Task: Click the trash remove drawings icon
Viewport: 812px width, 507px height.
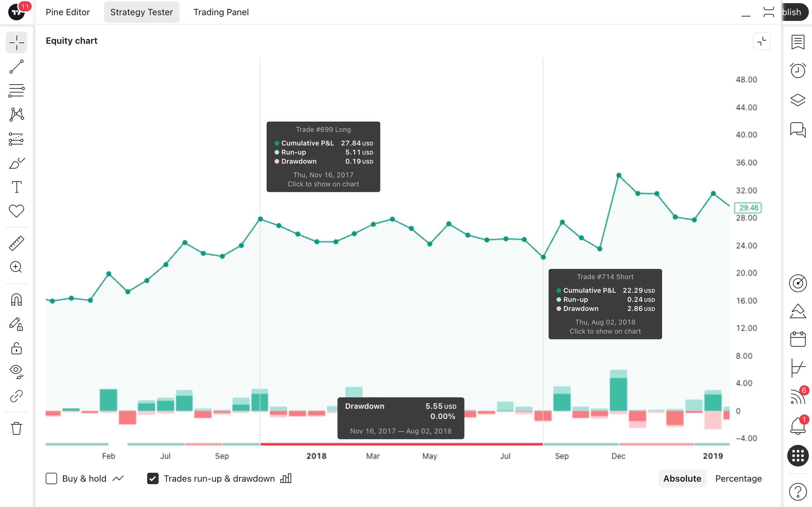Action: 16,428
